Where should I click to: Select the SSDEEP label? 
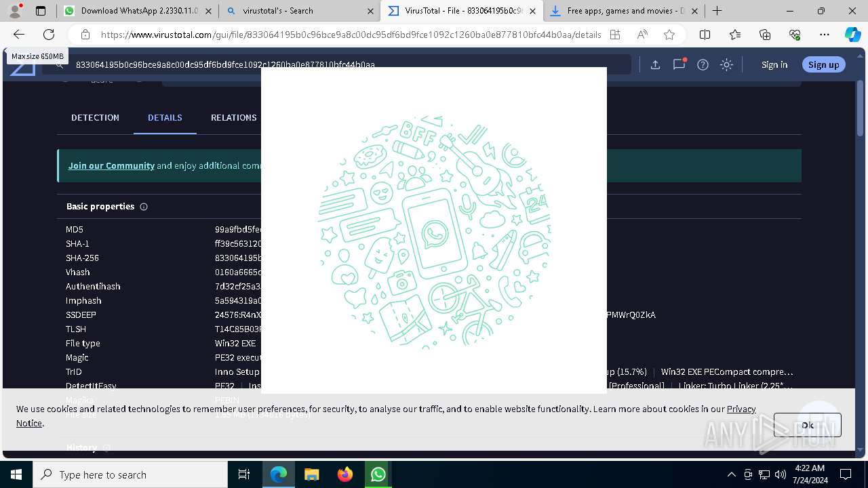[81, 315]
